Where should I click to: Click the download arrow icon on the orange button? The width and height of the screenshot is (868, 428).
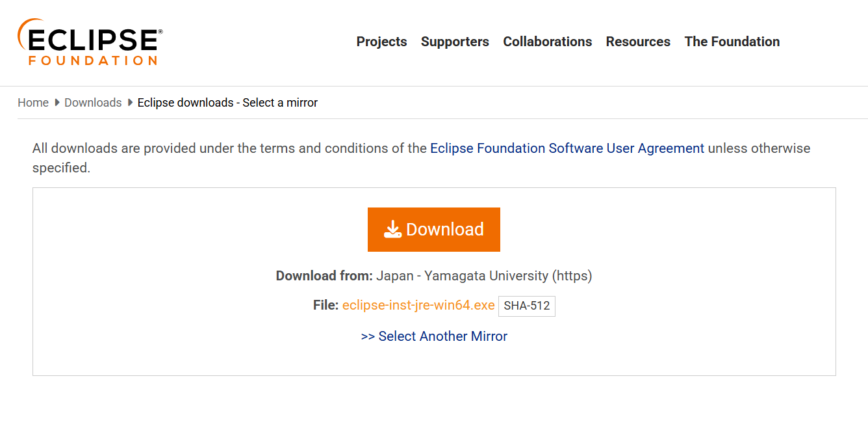tap(392, 230)
